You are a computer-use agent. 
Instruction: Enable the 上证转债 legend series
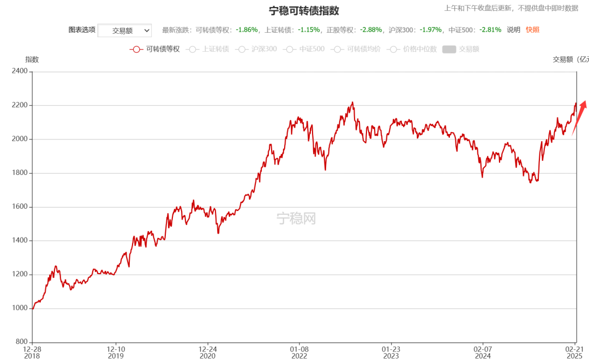coord(208,49)
